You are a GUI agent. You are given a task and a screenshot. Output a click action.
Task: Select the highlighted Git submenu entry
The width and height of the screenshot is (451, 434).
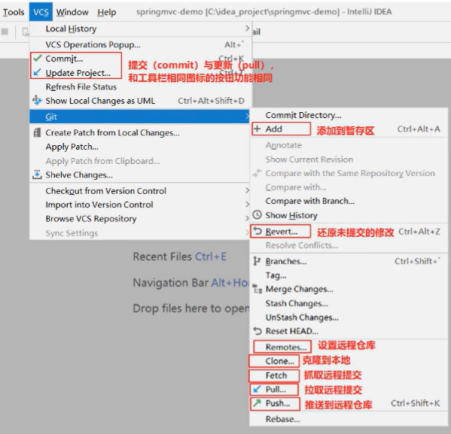[139, 116]
